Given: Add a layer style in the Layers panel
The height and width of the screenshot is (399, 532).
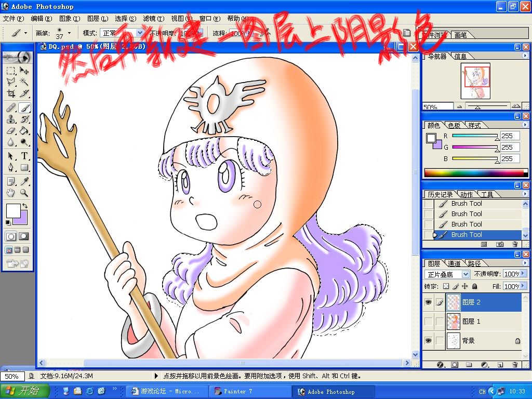Looking at the screenshot, I should [441, 365].
